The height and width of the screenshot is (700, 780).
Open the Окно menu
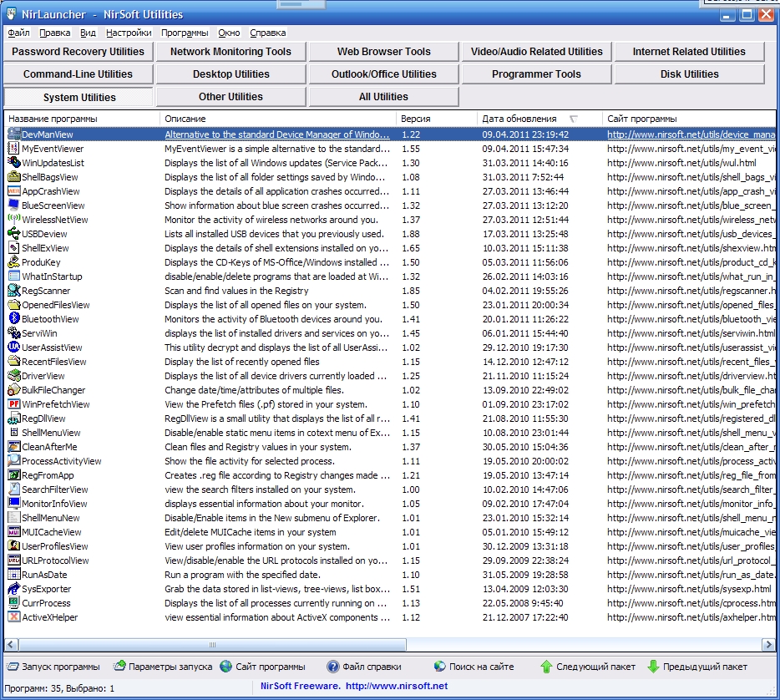(x=229, y=33)
